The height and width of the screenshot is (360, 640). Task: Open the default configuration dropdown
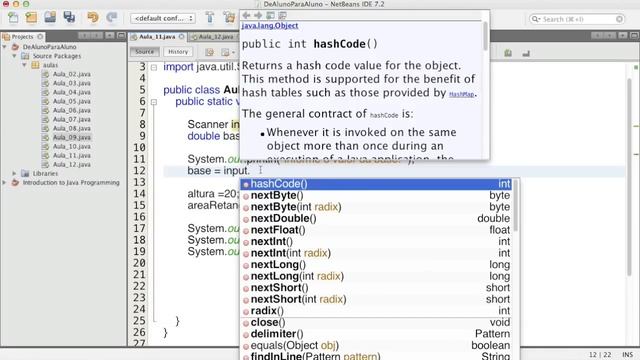pos(163,18)
